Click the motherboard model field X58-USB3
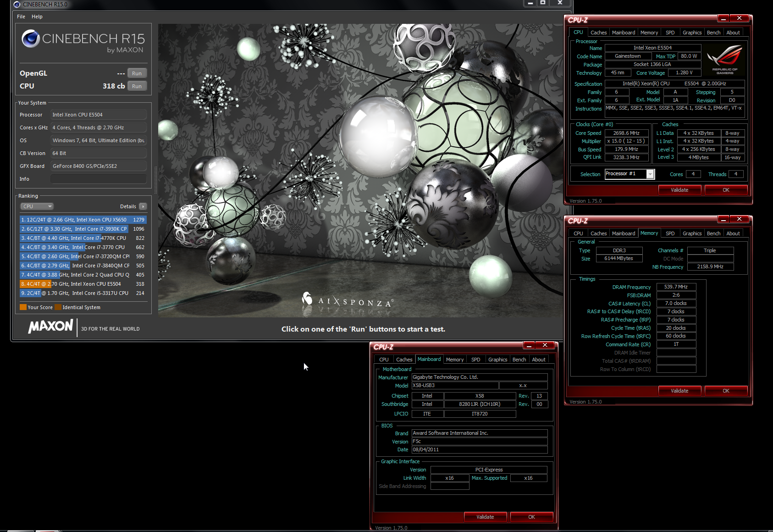 click(455, 386)
